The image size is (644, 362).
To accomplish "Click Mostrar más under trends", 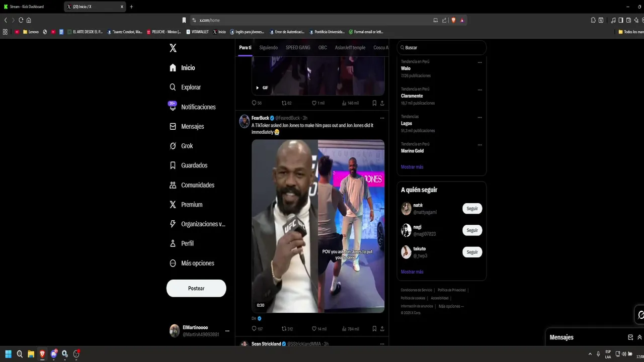I will pos(412,167).
